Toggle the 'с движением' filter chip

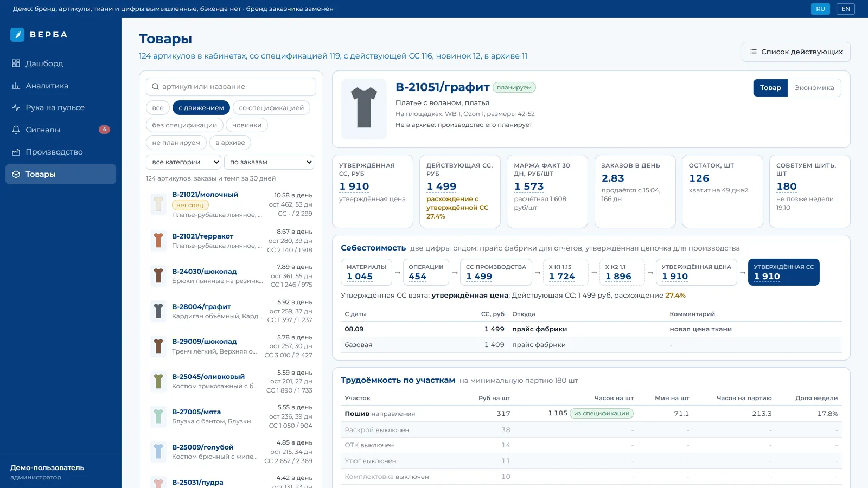pyautogui.click(x=201, y=108)
